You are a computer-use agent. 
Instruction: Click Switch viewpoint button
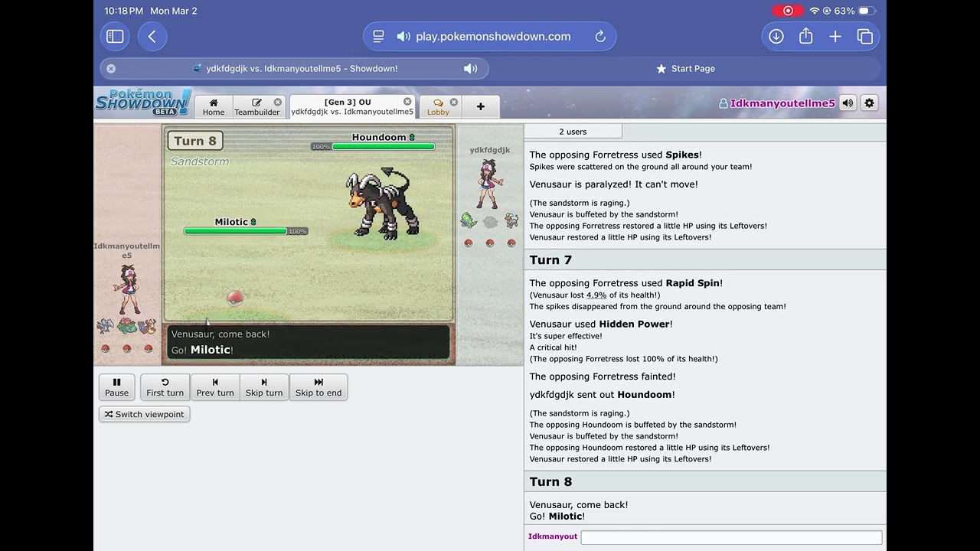pyautogui.click(x=144, y=414)
